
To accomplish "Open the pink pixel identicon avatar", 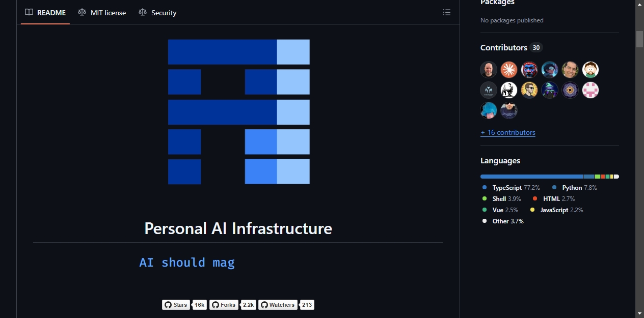I will (591, 90).
